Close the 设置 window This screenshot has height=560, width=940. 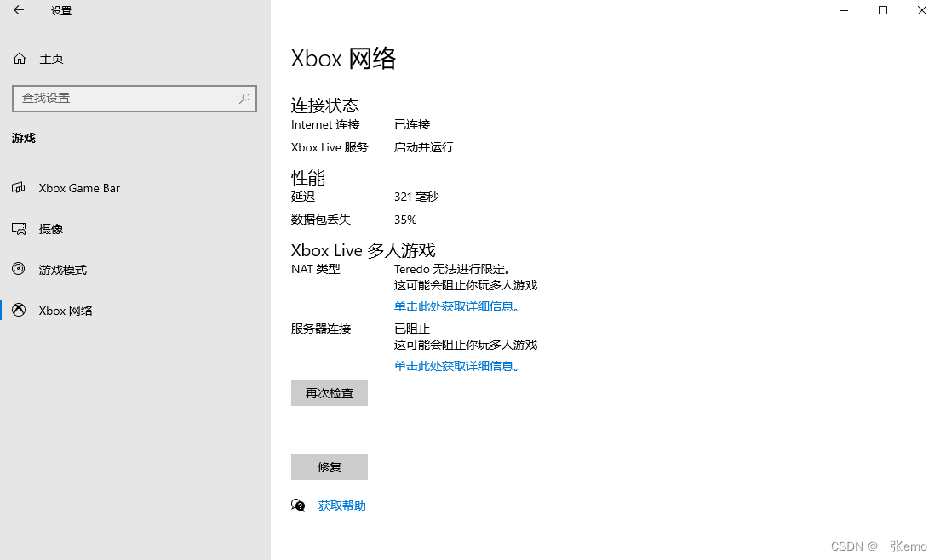click(921, 10)
